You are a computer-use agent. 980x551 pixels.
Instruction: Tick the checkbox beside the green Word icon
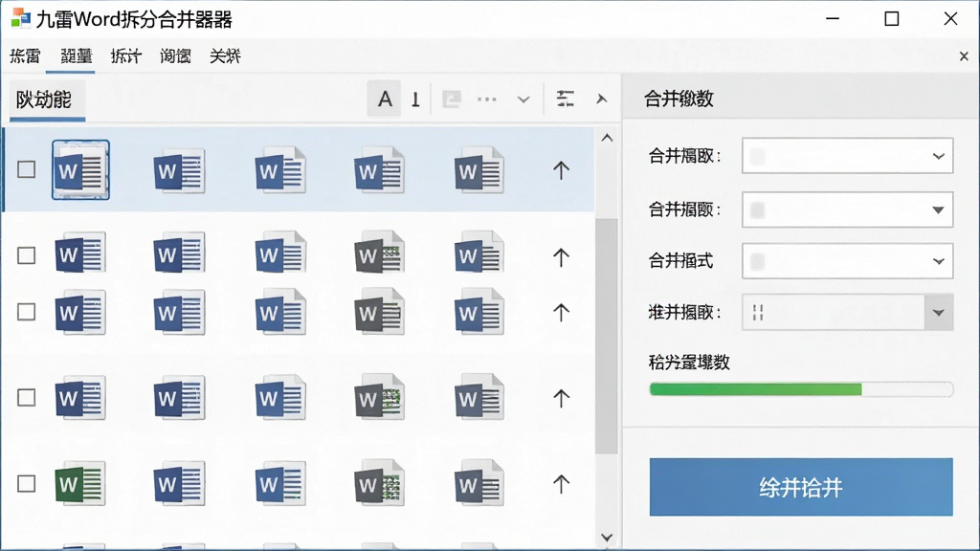[x=26, y=483]
